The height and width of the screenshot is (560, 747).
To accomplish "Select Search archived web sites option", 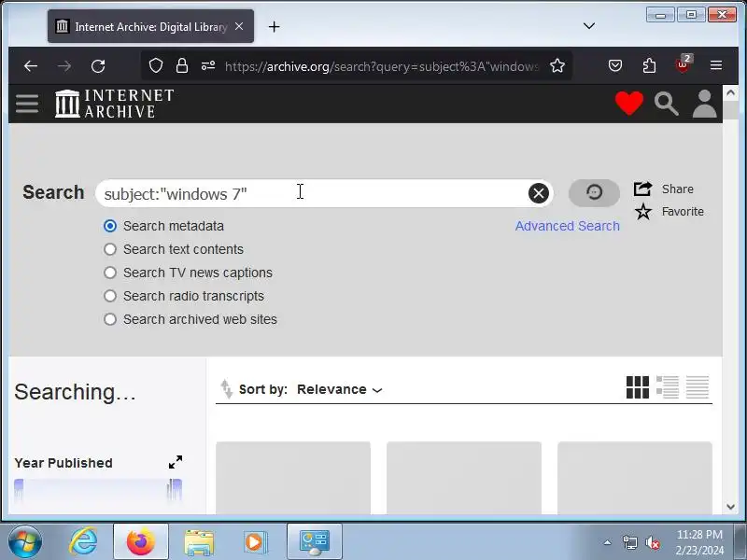I will point(110,319).
